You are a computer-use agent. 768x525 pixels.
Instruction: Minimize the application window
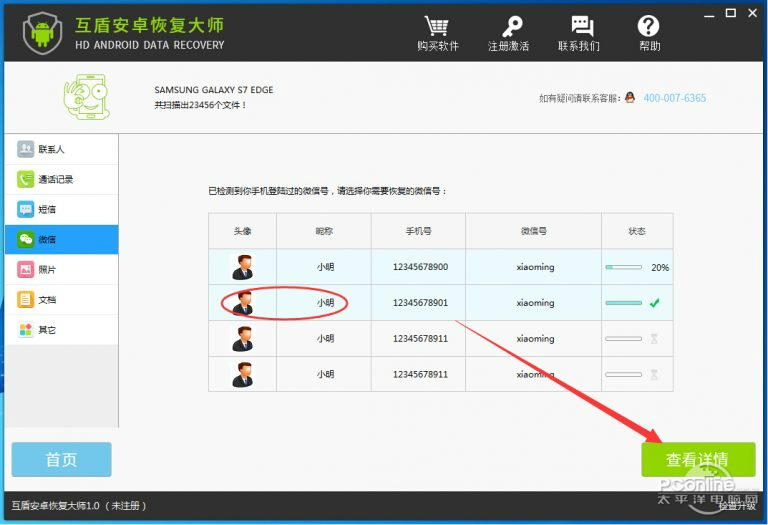click(709, 15)
